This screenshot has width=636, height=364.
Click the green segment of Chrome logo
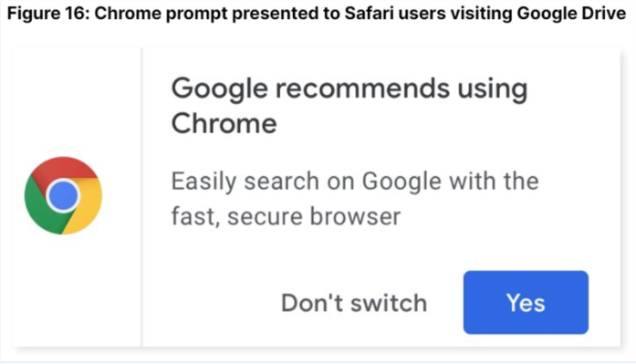[40, 209]
